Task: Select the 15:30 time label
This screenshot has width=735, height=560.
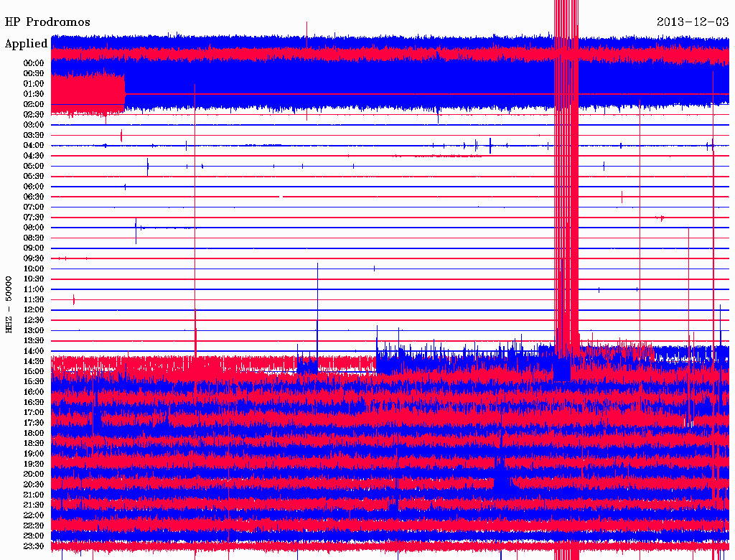Action: click(34, 382)
